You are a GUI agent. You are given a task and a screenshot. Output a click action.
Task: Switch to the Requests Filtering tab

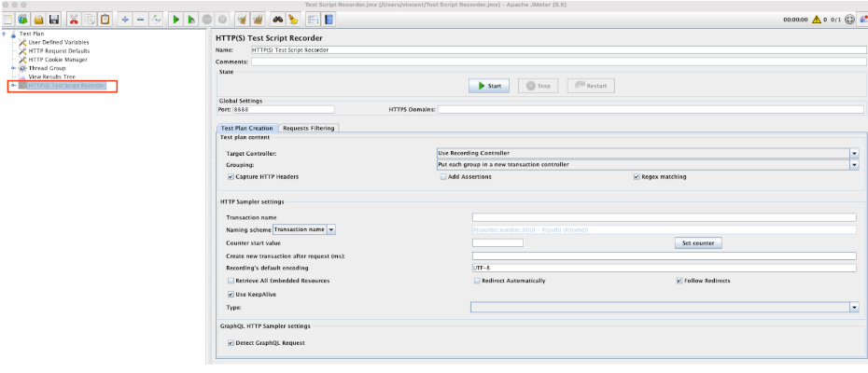[x=308, y=128]
